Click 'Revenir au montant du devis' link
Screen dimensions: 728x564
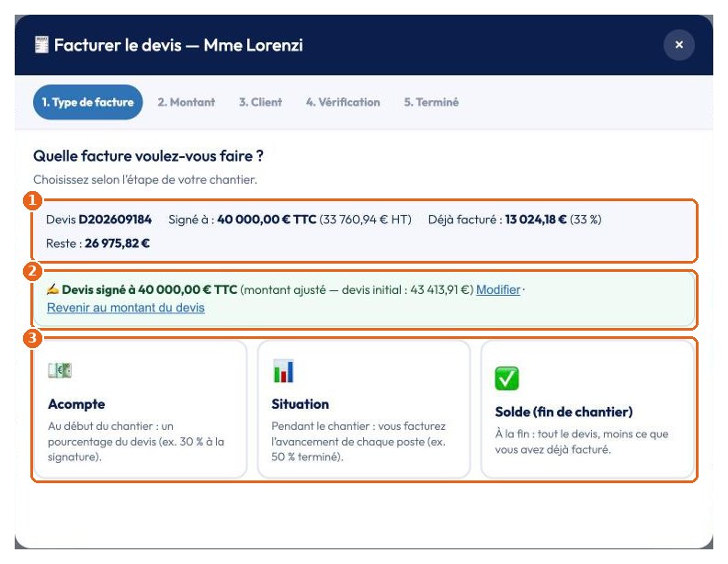point(126,308)
